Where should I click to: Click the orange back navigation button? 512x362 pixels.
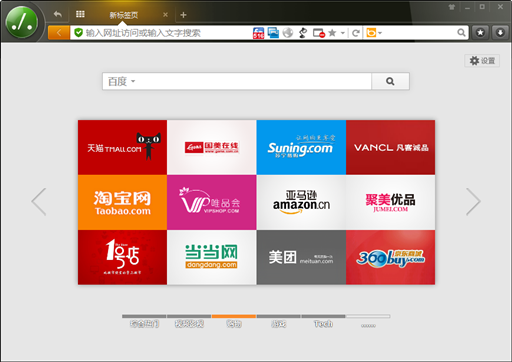point(59,33)
